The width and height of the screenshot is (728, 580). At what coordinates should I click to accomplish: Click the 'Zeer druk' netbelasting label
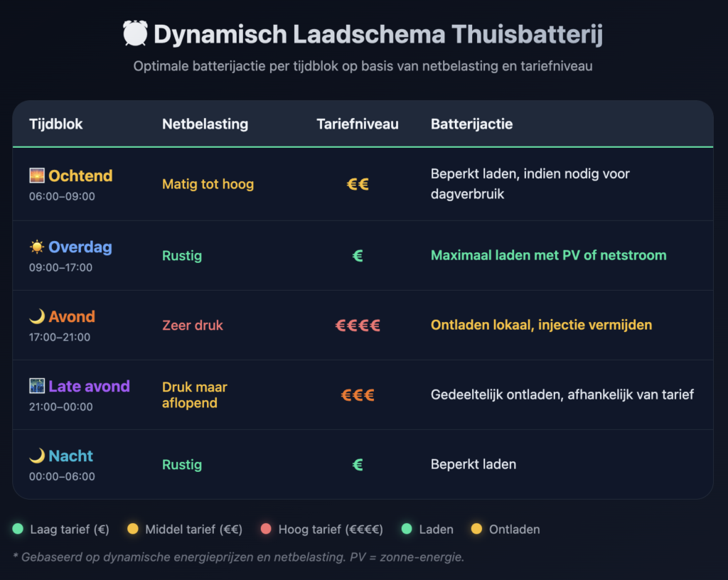tap(193, 326)
